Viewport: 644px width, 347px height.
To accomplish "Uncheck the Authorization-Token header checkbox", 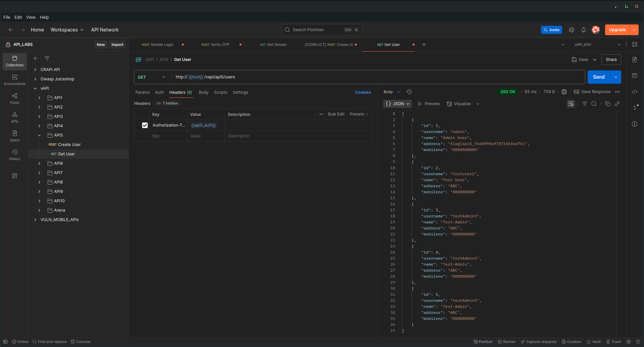I will (145, 125).
